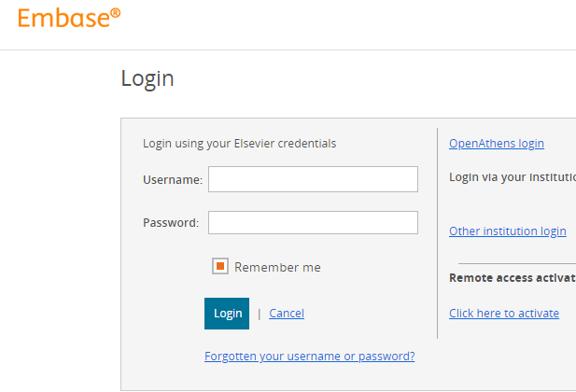This screenshot has width=576, height=392.
Task: Open the OpenAthens login link
Action: click(497, 144)
